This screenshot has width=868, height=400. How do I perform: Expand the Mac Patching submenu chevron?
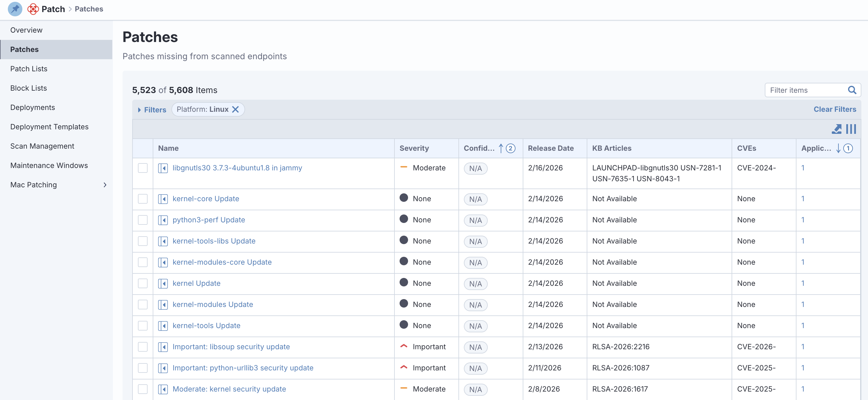[105, 185]
